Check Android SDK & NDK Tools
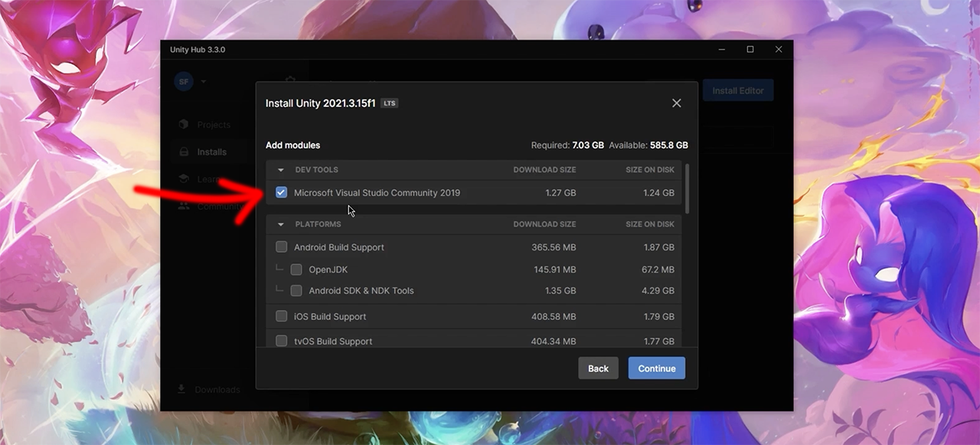 296,290
